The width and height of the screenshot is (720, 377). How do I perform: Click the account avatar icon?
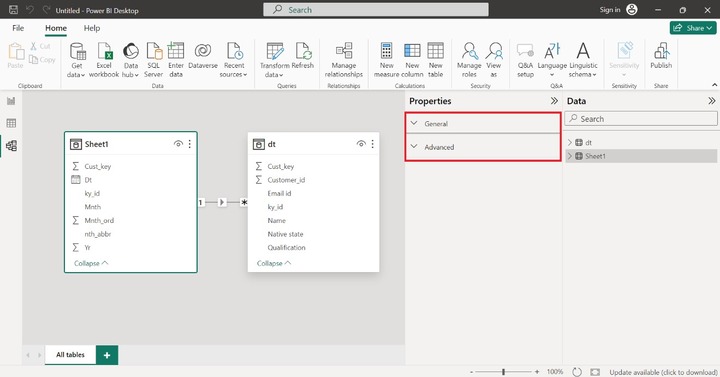pos(632,10)
